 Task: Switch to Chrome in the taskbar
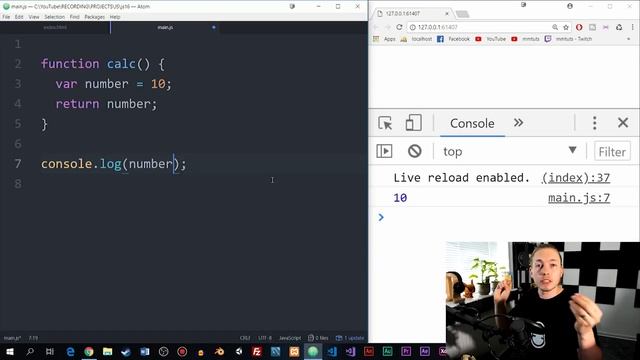pyautogui.click(x=89, y=351)
